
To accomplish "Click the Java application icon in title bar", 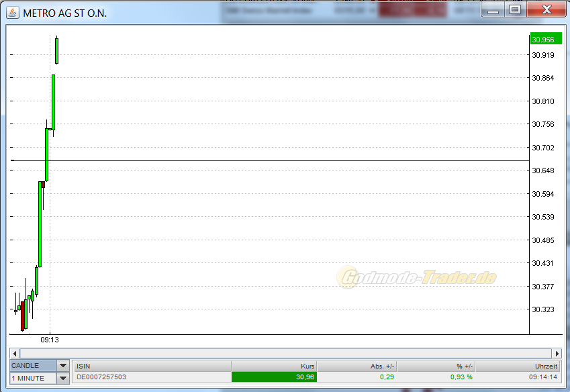I will click(x=12, y=13).
